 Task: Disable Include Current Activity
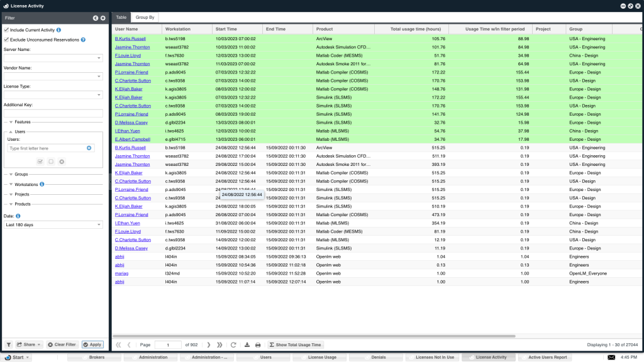pyautogui.click(x=6, y=30)
